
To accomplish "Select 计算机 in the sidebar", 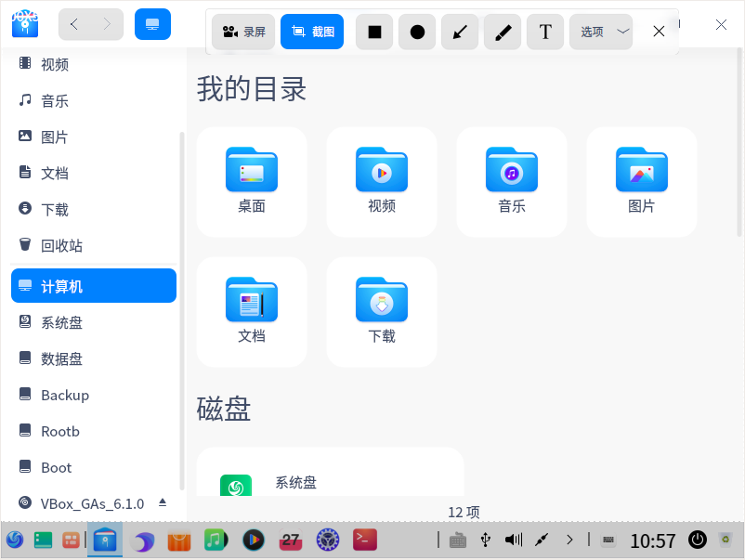I will coord(94,286).
